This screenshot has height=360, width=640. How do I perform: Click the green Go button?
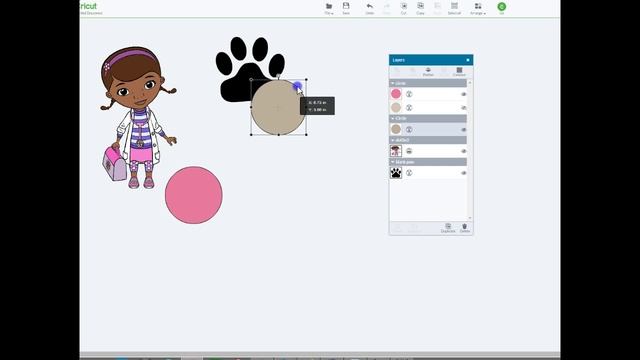point(502,7)
